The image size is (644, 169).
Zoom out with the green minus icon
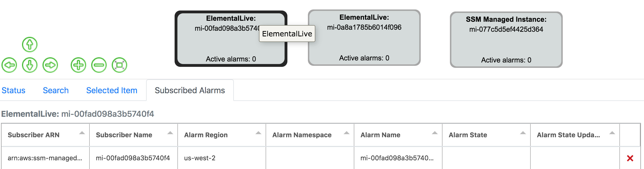pyautogui.click(x=99, y=65)
